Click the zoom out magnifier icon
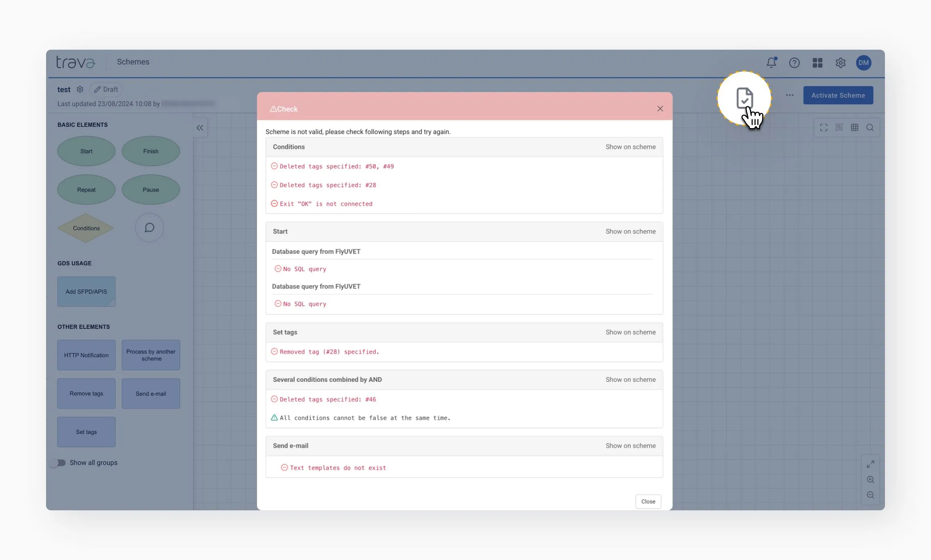 (870, 495)
